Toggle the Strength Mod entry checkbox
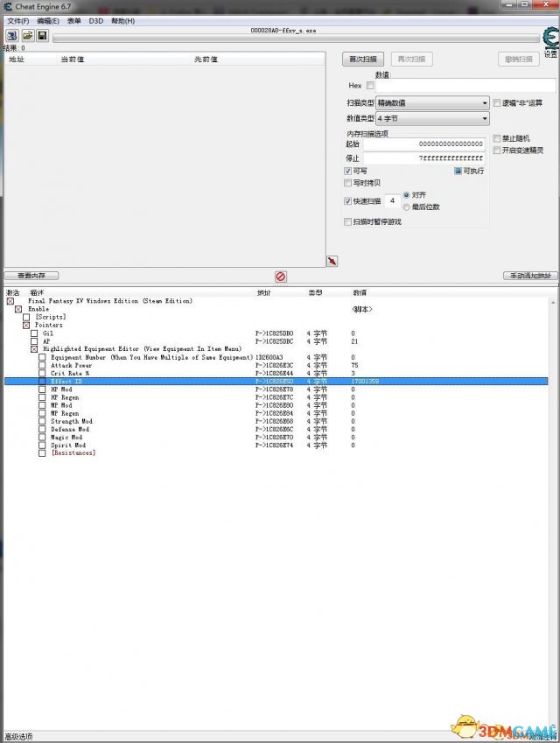560x743 pixels. click(42, 421)
